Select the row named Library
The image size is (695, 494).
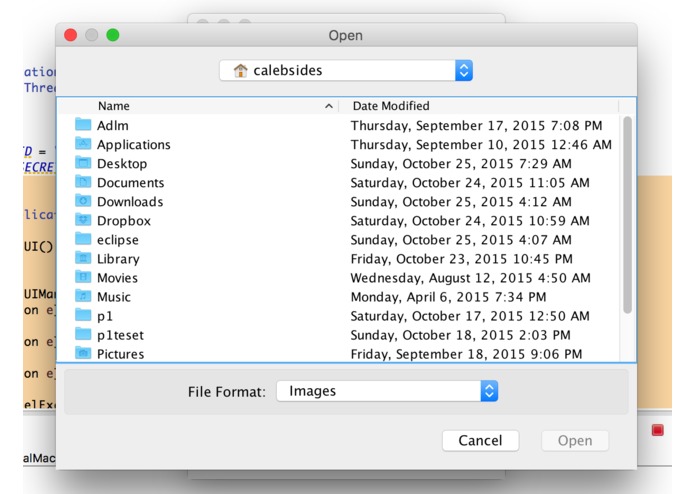pos(339,259)
